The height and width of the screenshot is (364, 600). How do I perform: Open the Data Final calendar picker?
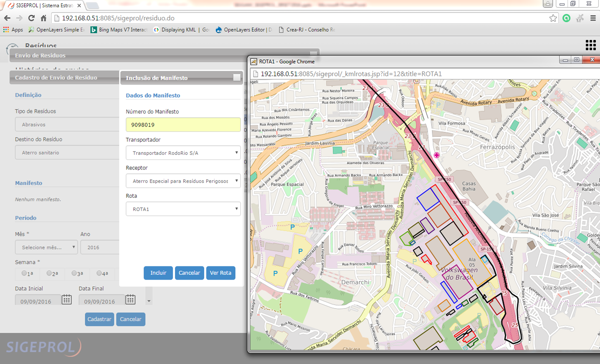point(130,299)
